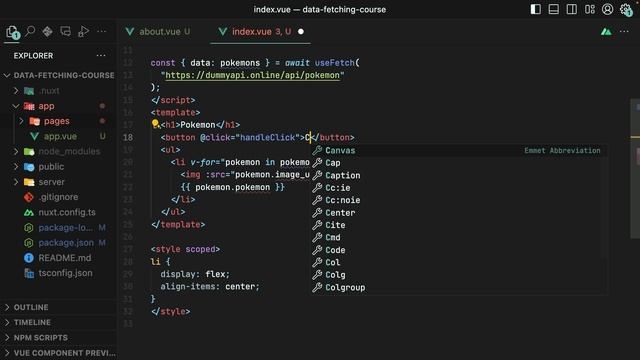Image resolution: width=640 pixels, height=360 pixels.
Task: Click line number 18 in gutter
Action: (x=128, y=138)
